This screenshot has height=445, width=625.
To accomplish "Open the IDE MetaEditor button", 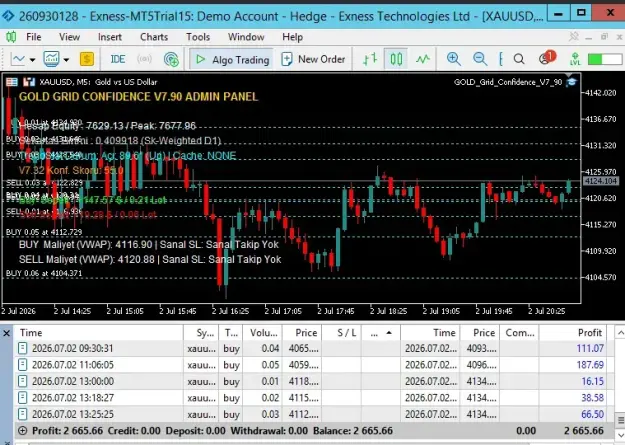I will 118,59.
